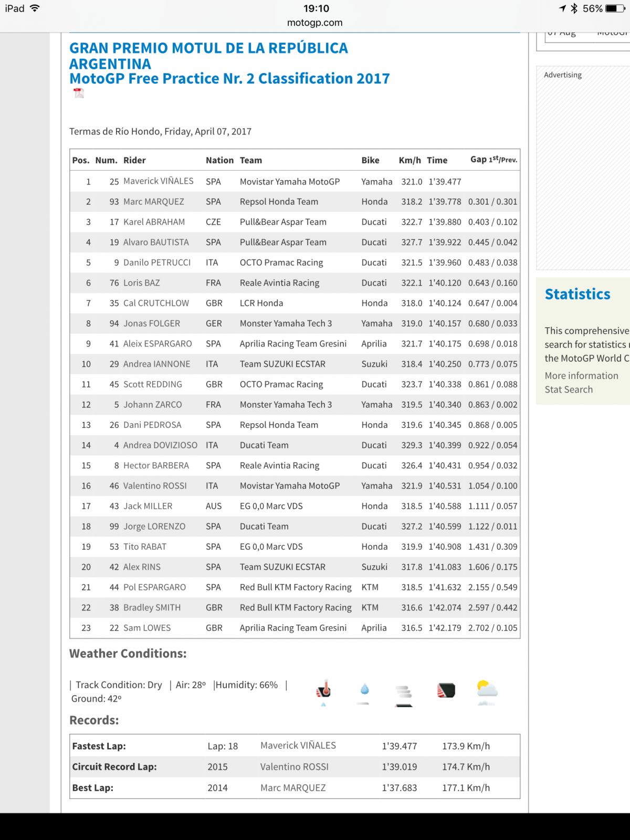Select rider Johann ZARCO
This screenshot has width=630, height=840.
point(152,405)
